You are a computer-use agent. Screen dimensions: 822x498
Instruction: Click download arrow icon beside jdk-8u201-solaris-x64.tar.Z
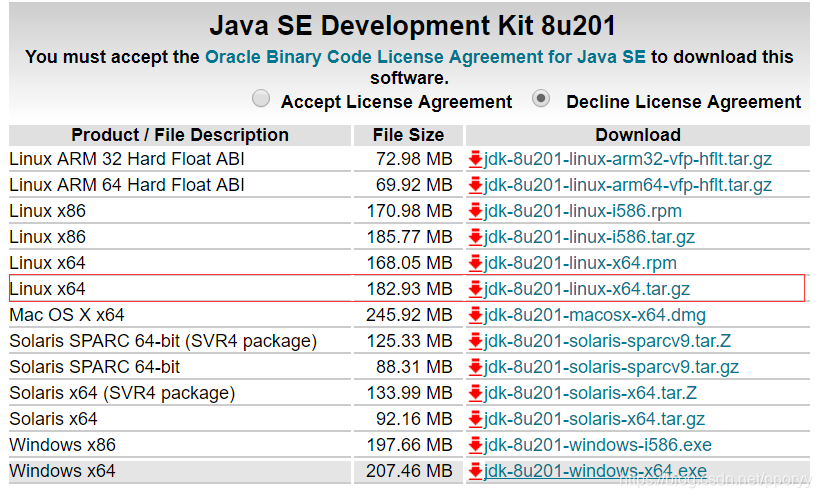pos(475,393)
